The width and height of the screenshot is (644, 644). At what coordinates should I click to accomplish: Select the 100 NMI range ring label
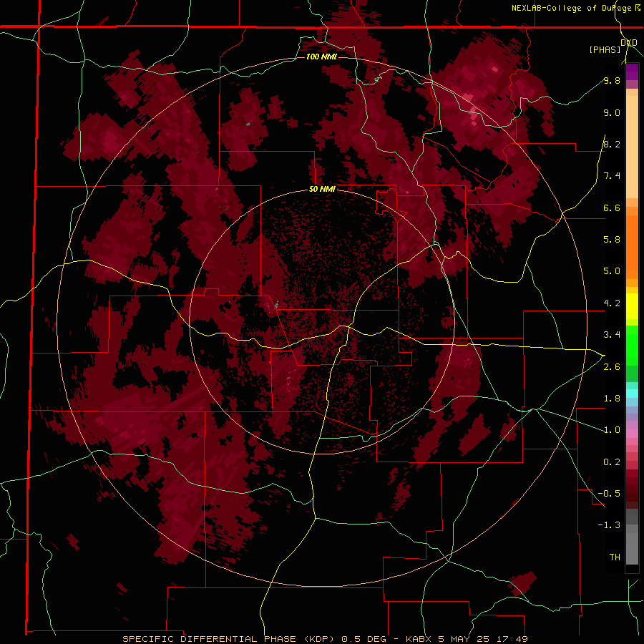[321, 57]
